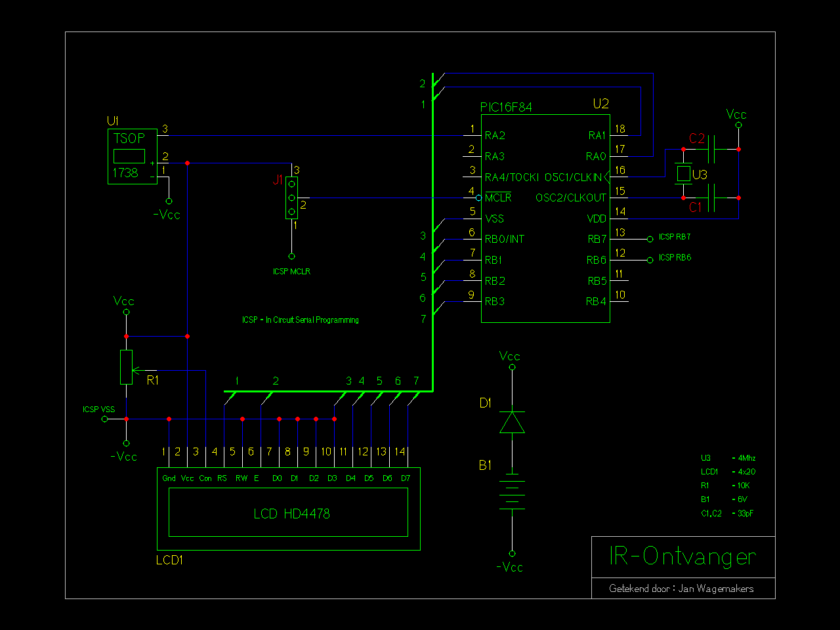The height and width of the screenshot is (630, 840).
Task: Click the 'ICSP - In Circuit Serial Programming' note
Action: point(301,320)
